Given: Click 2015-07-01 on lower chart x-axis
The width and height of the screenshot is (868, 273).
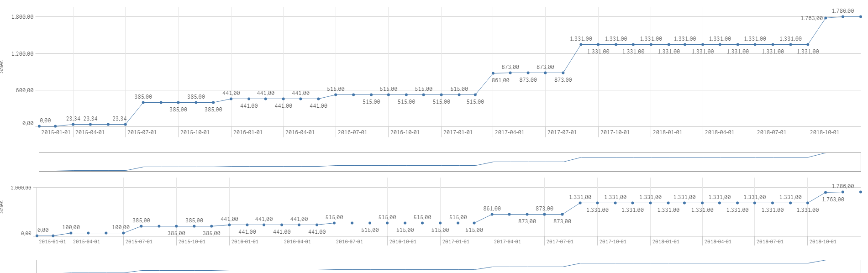Looking at the screenshot, I should point(139,241).
